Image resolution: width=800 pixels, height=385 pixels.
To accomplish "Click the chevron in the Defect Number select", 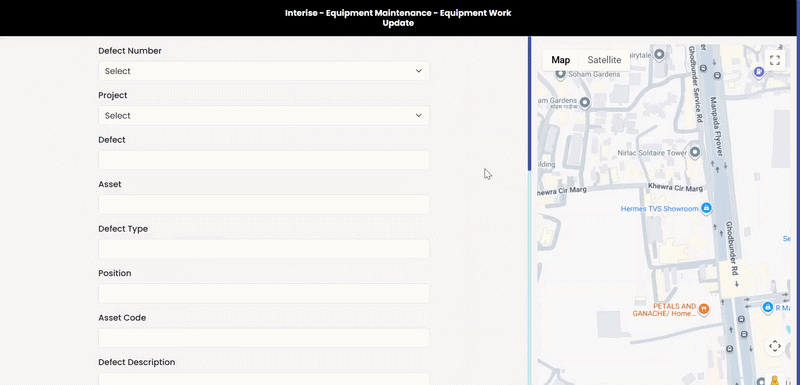I will (x=418, y=71).
